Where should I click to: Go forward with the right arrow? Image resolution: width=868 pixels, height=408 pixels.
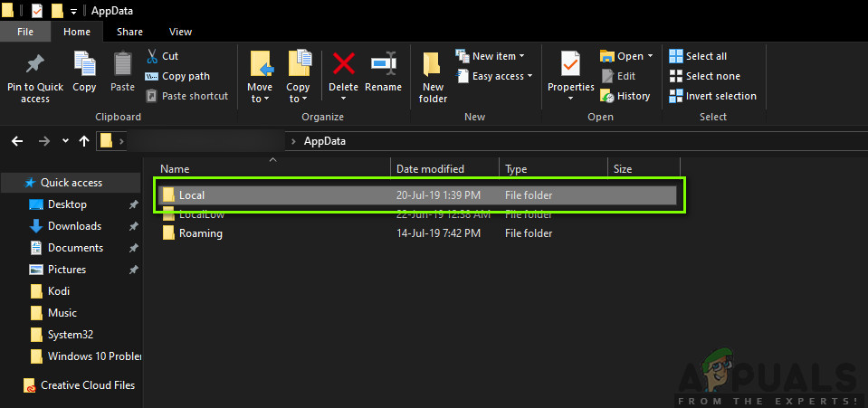(x=44, y=141)
